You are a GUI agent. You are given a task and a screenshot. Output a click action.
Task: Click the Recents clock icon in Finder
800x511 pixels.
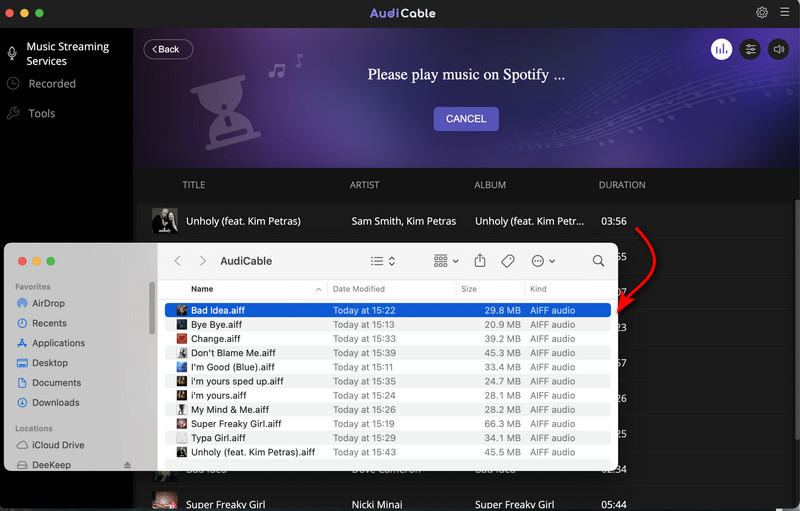(x=22, y=323)
